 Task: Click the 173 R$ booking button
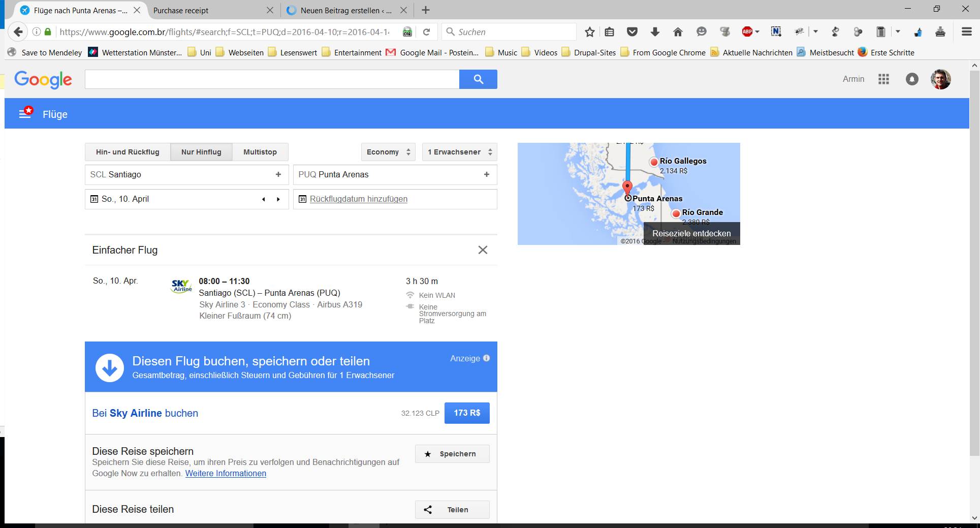(x=467, y=413)
